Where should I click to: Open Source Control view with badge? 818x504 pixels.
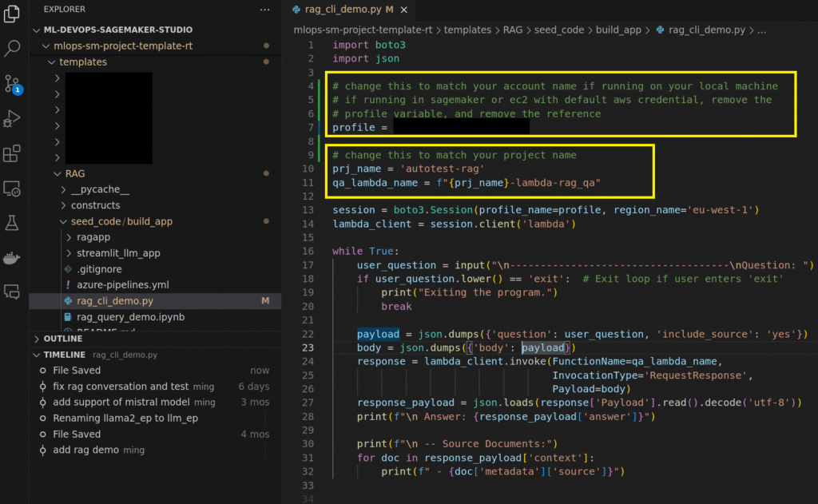click(x=13, y=84)
